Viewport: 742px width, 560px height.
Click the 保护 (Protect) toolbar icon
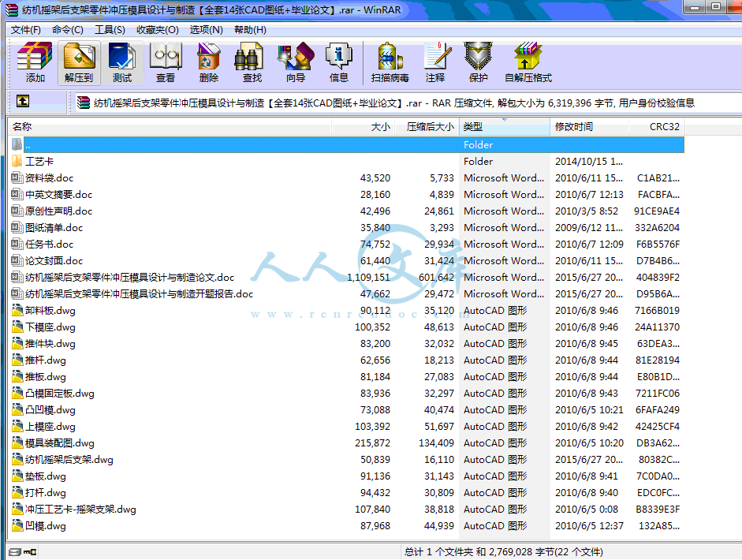point(479,62)
